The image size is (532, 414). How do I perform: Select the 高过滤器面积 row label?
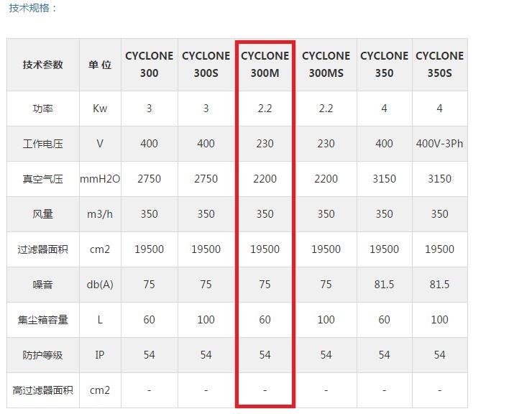(42, 390)
